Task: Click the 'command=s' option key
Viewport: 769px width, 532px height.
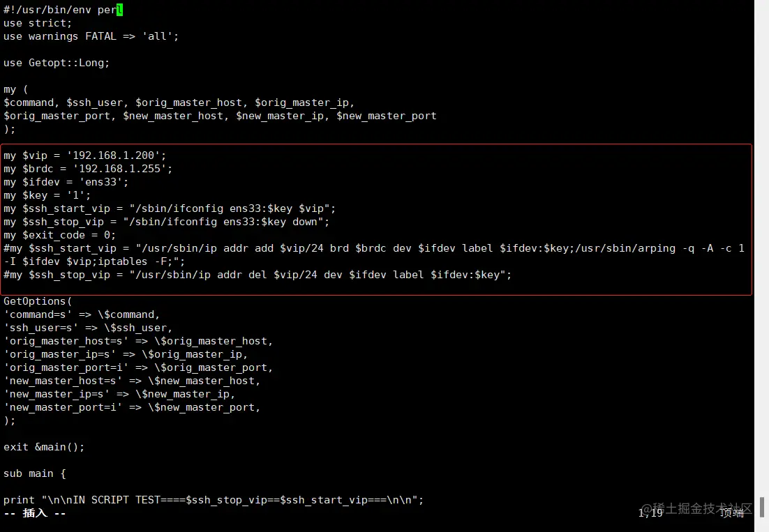Action: [x=38, y=314]
